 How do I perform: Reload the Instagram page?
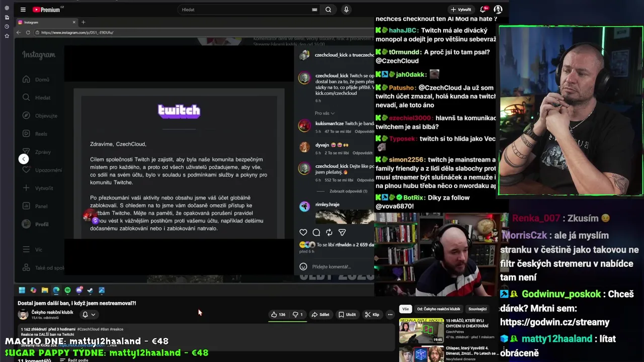28,32
